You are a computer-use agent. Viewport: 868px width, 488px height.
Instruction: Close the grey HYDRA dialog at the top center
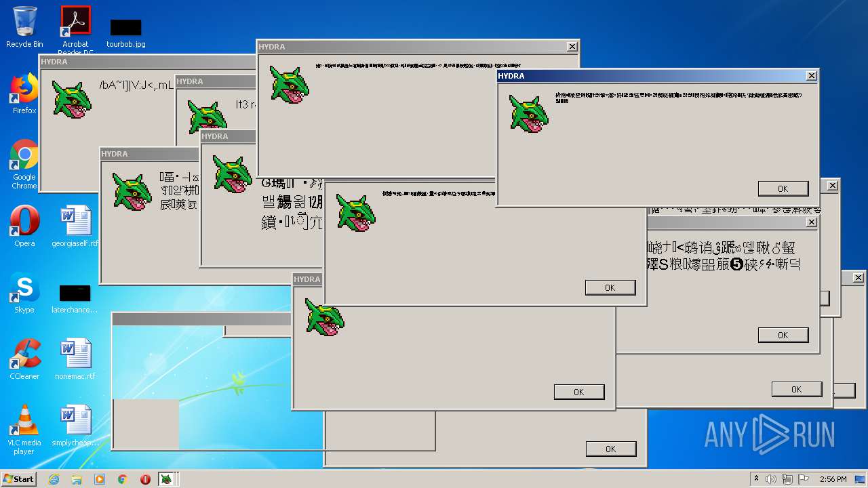click(572, 47)
